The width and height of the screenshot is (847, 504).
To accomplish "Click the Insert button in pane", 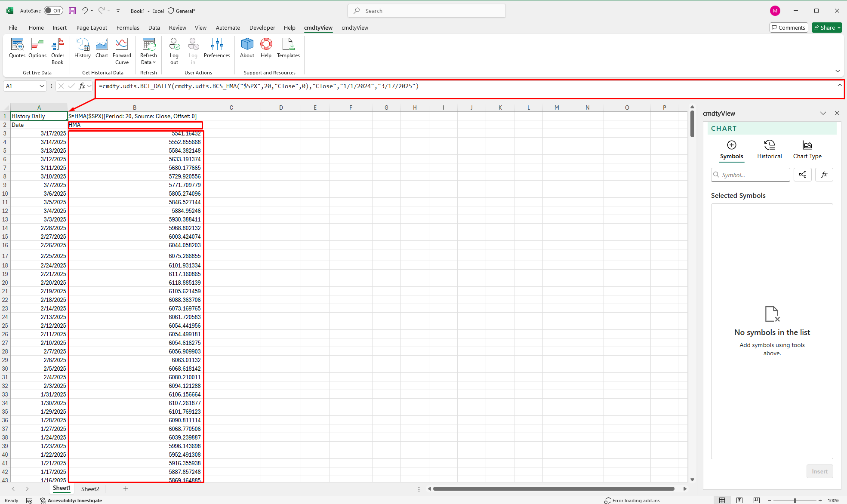I will 819,471.
